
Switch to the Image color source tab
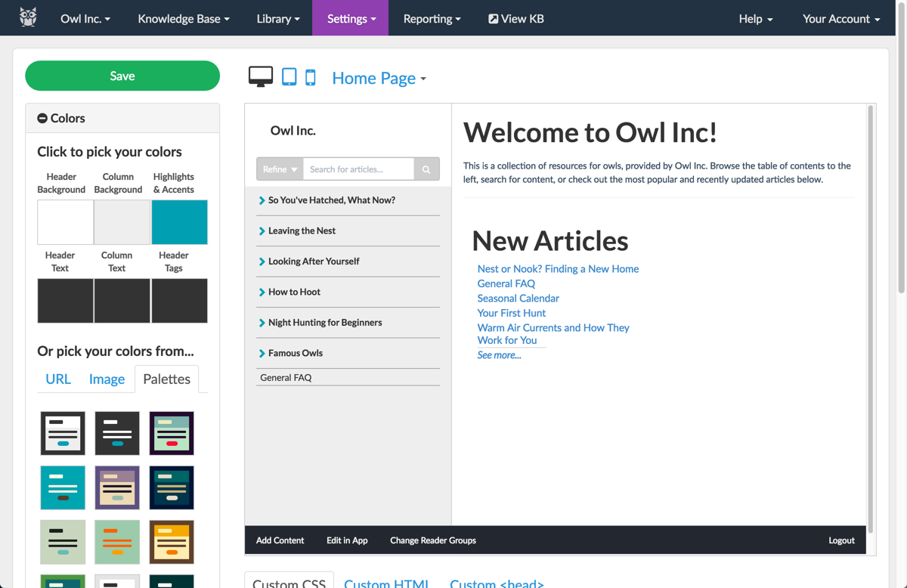coord(107,379)
